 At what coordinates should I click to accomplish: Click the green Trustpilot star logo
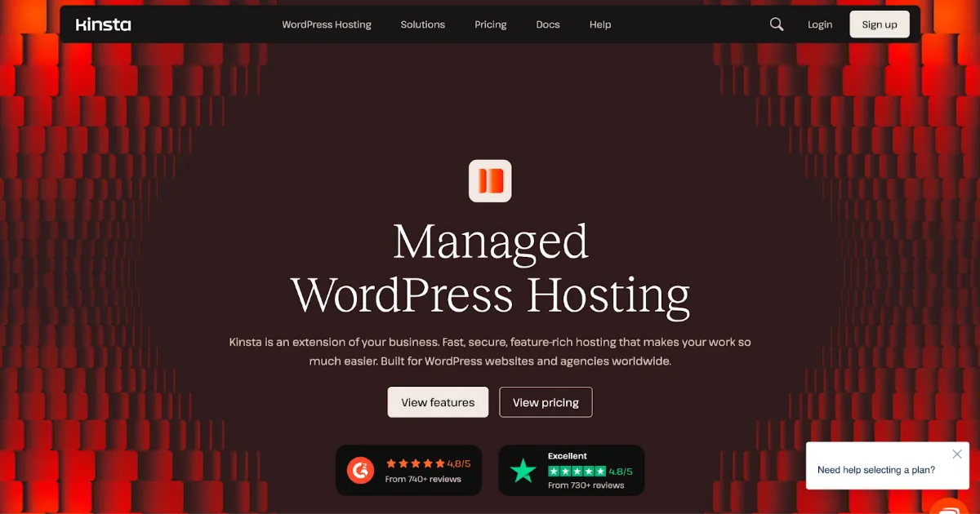[x=523, y=471]
